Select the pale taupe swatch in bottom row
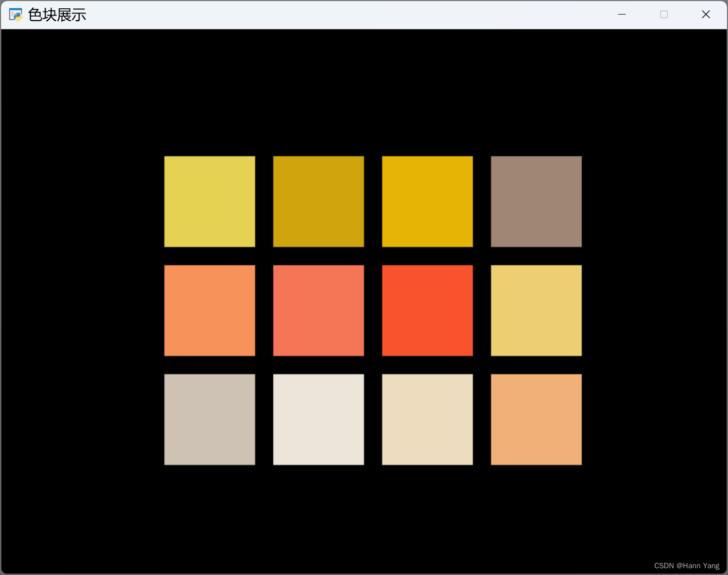This screenshot has height=575, width=728. pyautogui.click(x=209, y=419)
